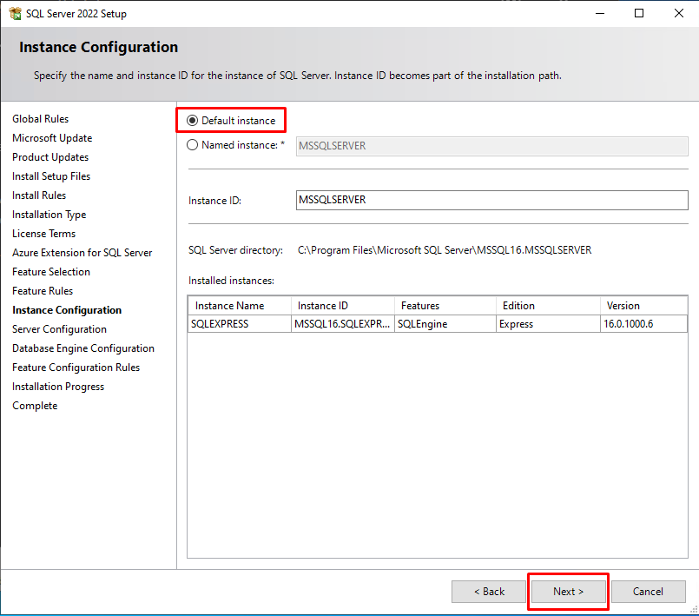Select Server Configuration in the steps list
The width and height of the screenshot is (699, 616).
point(59,329)
